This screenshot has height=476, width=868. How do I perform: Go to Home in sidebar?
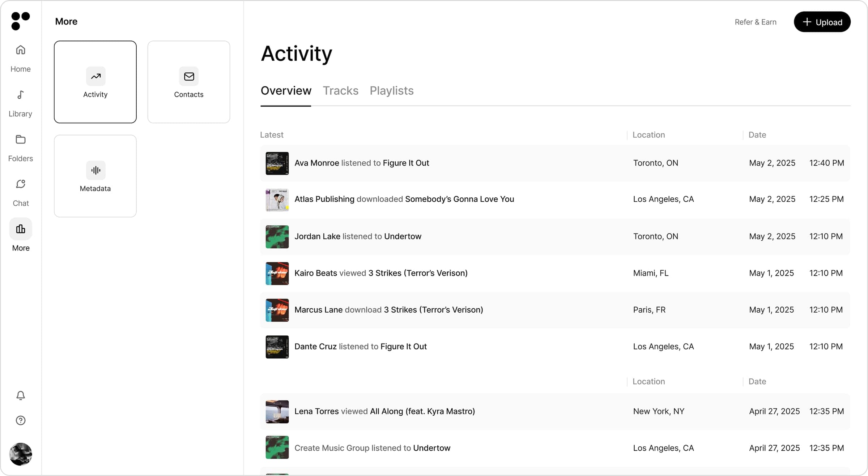21,59
